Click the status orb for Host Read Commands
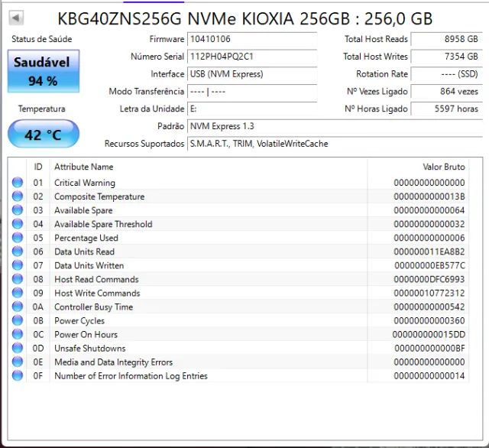 coord(18,279)
